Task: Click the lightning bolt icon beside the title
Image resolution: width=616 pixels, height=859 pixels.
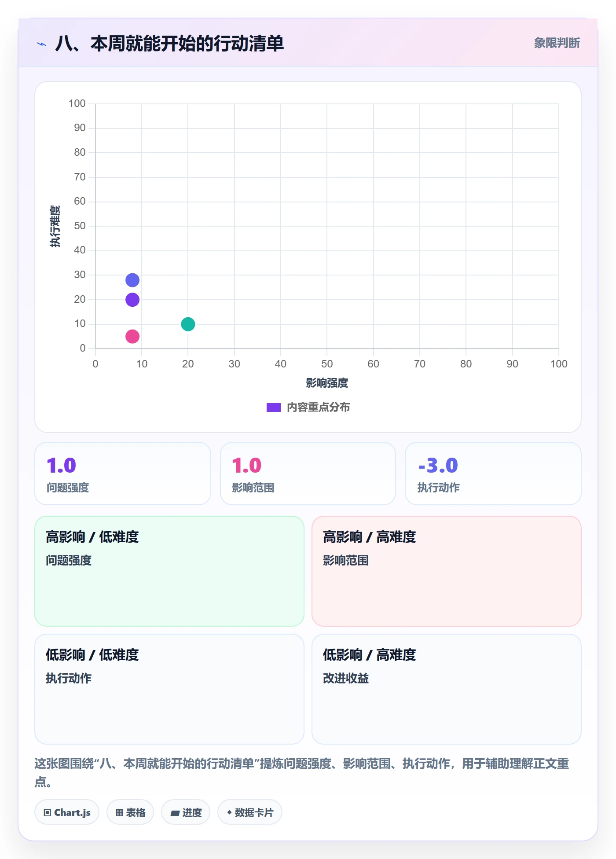Action: (42, 44)
